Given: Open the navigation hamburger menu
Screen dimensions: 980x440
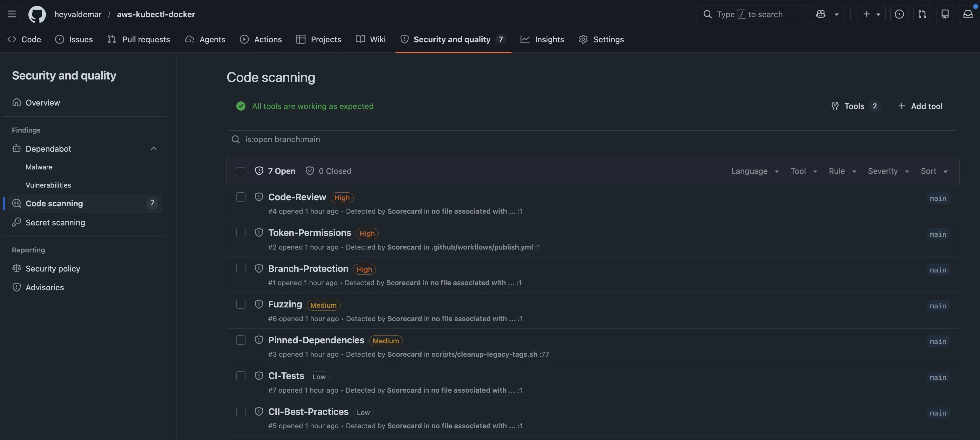Looking at the screenshot, I should click(12, 14).
